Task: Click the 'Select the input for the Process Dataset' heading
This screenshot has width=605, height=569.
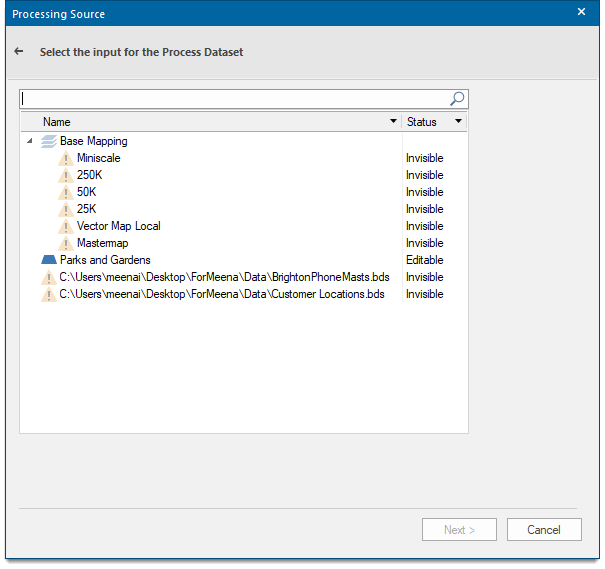Action: (141, 52)
